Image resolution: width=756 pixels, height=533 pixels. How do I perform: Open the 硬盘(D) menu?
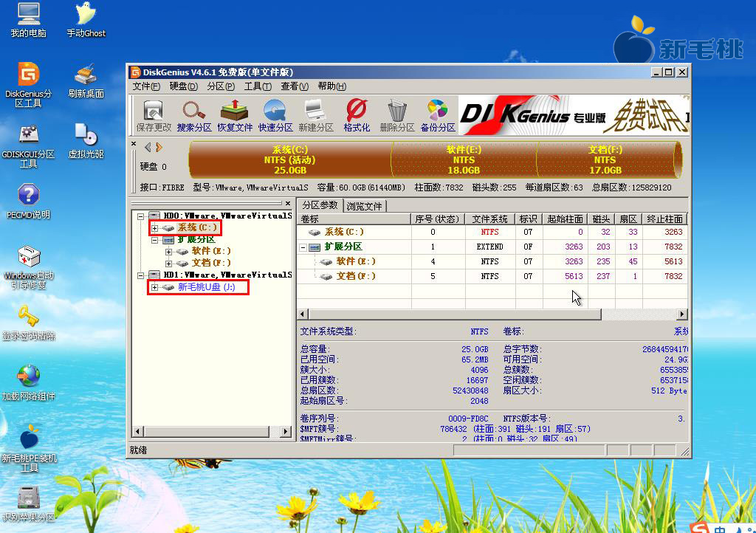coord(183,86)
